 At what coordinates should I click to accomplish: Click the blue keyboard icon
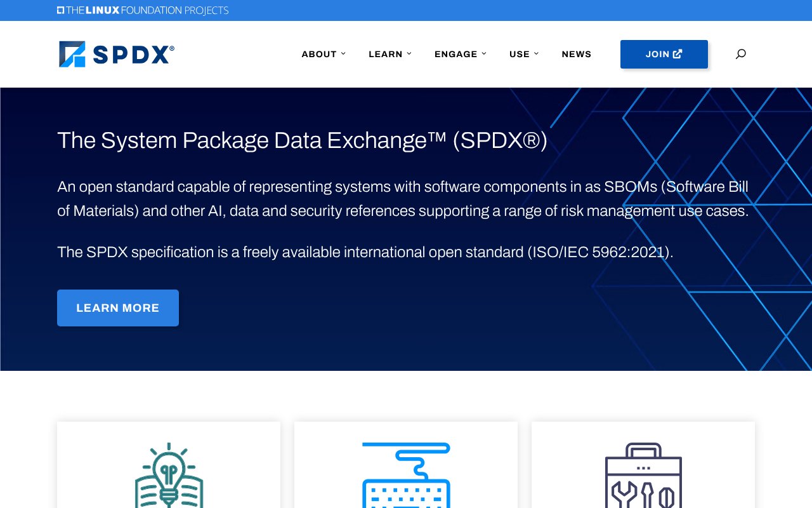tap(406, 476)
